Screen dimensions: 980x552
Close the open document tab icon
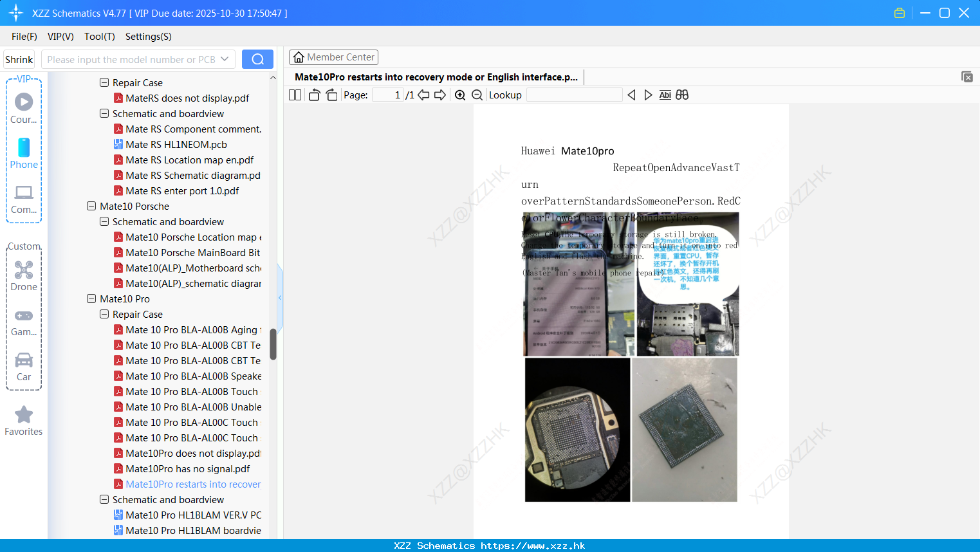pyautogui.click(x=966, y=77)
